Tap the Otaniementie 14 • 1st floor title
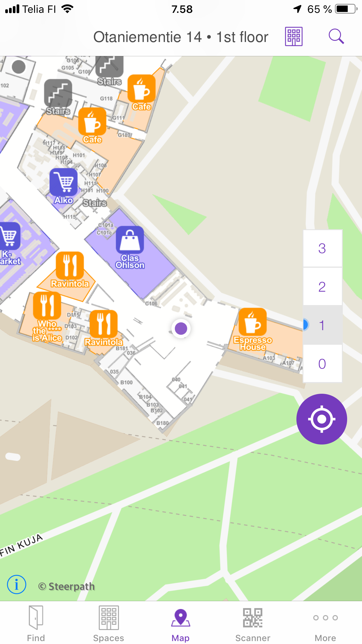 tap(181, 37)
